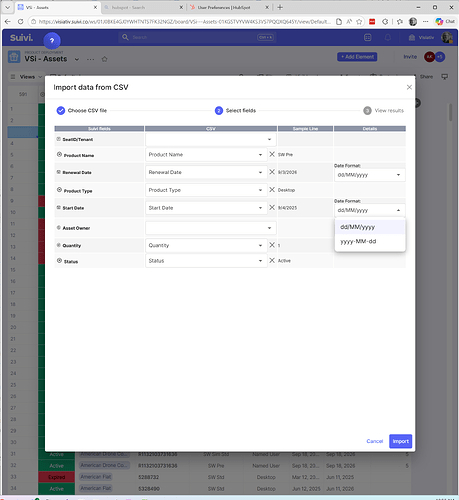Click the Invite button
The height and width of the screenshot is (500, 459).
[x=410, y=57]
